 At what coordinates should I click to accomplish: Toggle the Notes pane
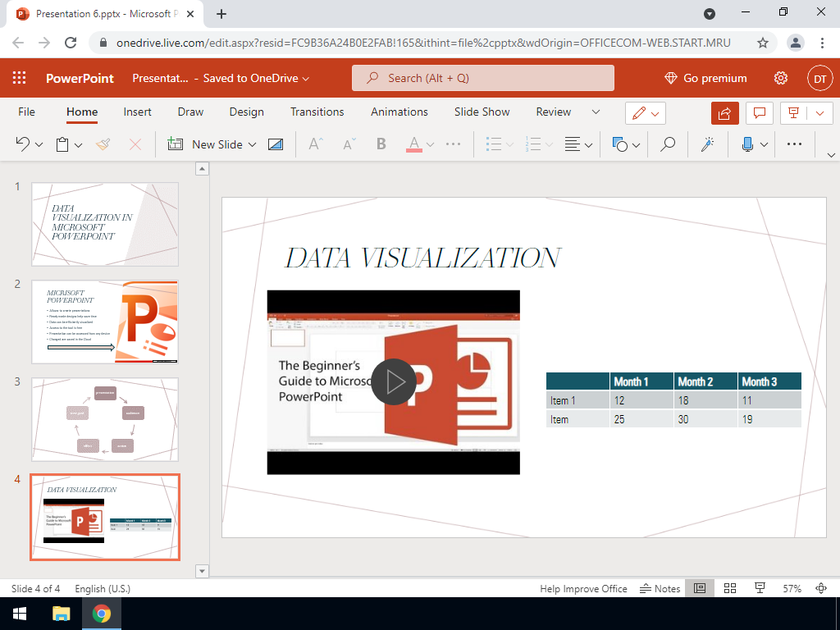(660, 588)
